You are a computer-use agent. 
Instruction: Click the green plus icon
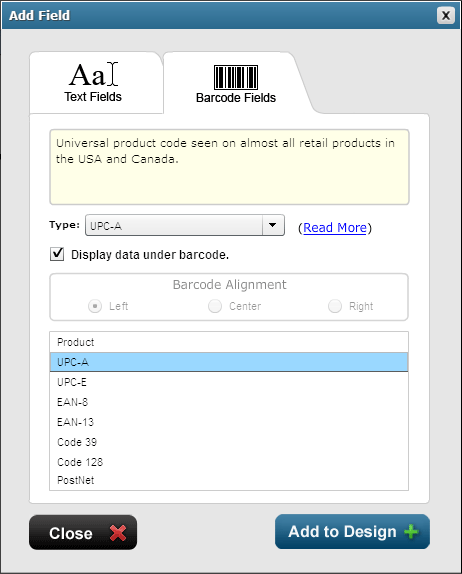tap(411, 531)
